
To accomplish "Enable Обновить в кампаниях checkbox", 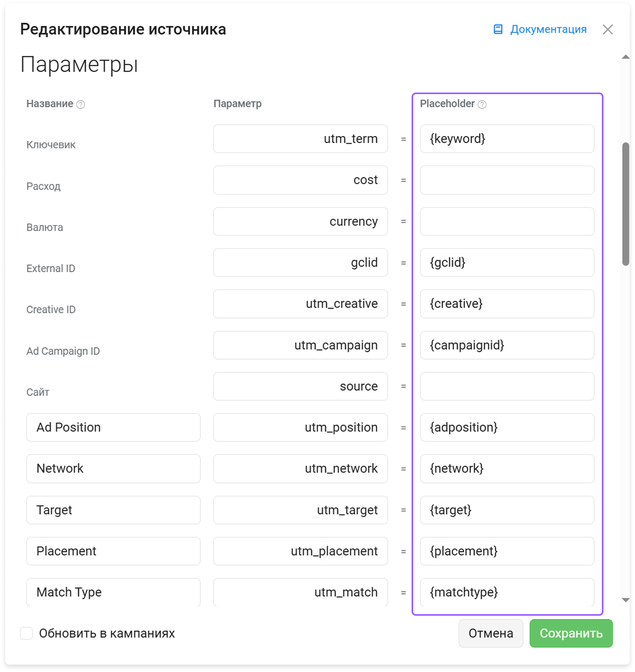I will click(x=26, y=633).
